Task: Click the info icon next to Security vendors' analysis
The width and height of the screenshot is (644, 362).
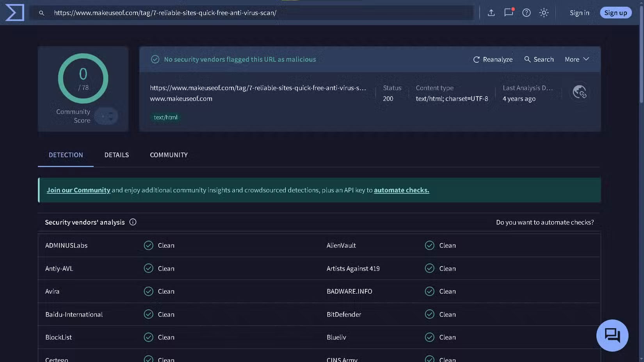Action: 133,222
